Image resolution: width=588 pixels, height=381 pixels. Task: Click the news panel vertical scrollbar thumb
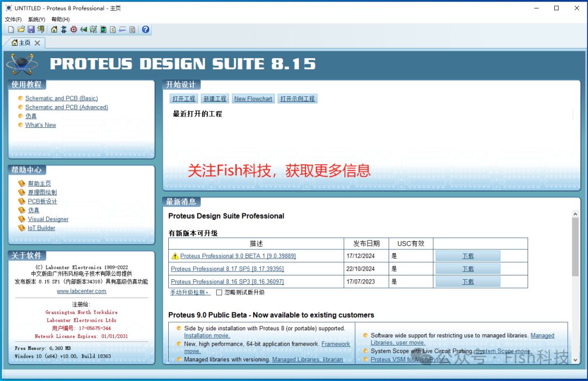(575, 247)
